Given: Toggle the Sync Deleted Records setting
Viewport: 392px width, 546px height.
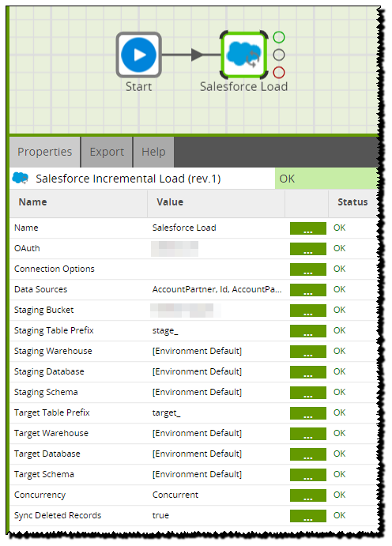Looking at the screenshot, I should pos(308,516).
